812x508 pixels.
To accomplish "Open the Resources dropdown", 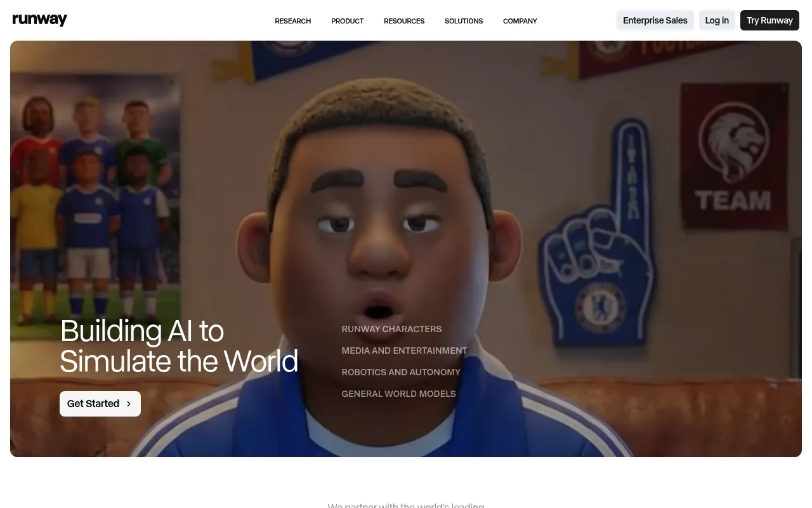I will click(403, 21).
